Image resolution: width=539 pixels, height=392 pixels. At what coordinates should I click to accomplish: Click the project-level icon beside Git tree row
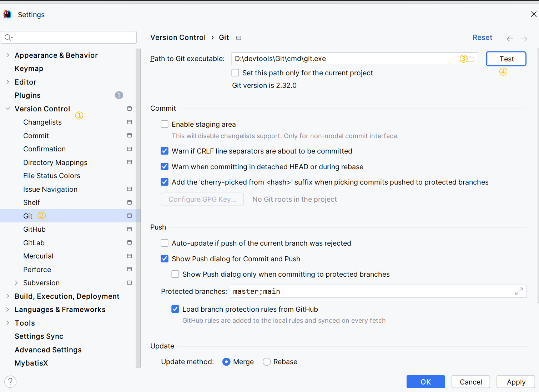[x=129, y=216]
